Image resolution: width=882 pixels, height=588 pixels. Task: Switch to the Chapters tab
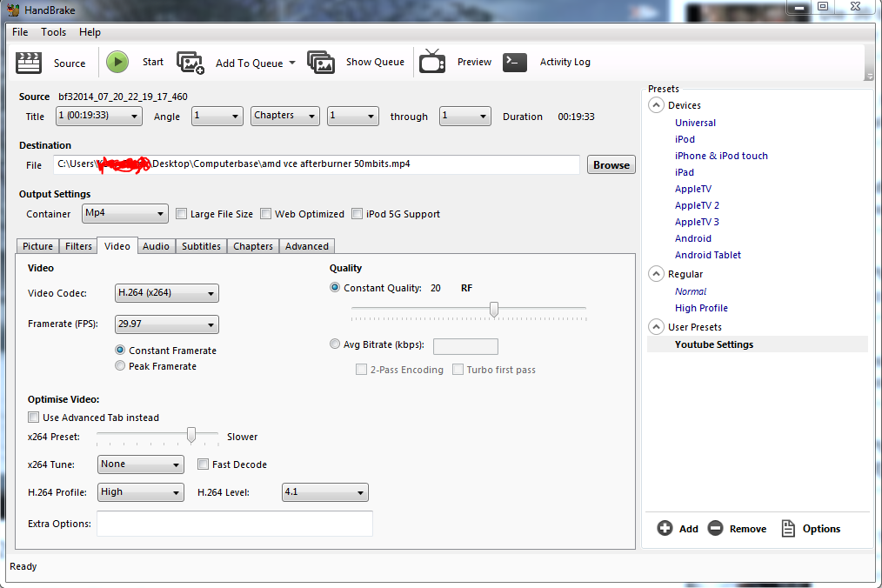point(253,246)
